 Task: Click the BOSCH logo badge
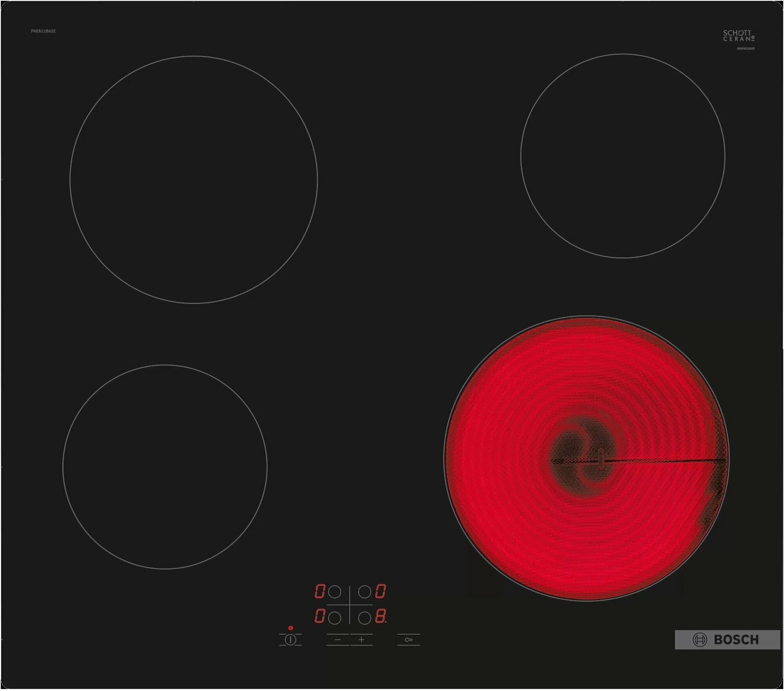coord(727,640)
